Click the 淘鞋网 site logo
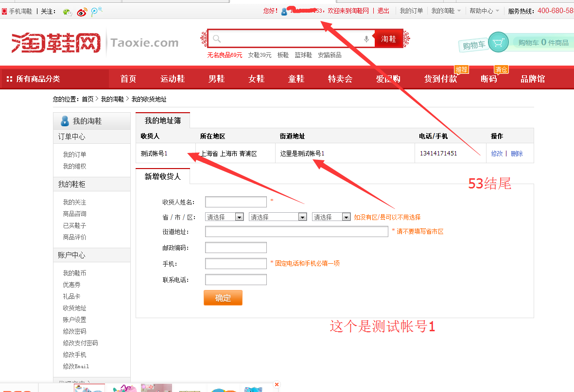This screenshot has height=392, width=574. [x=56, y=42]
